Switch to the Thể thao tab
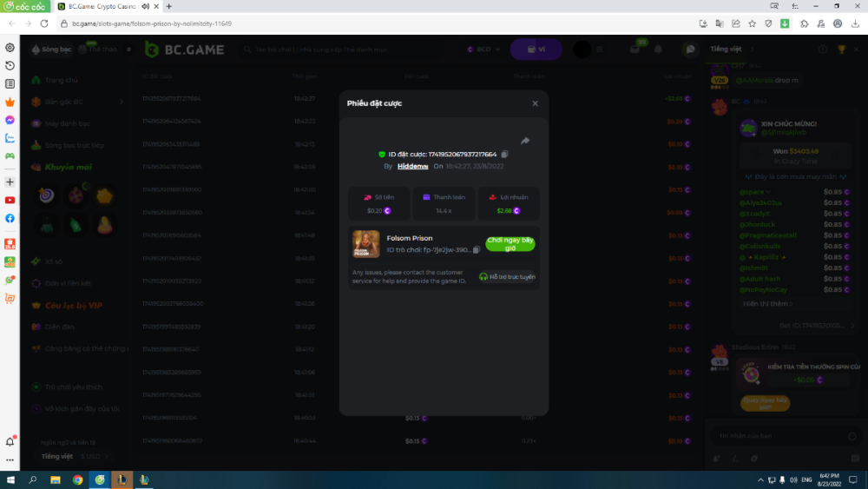The height and width of the screenshot is (489, 868). (x=102, y=50)
